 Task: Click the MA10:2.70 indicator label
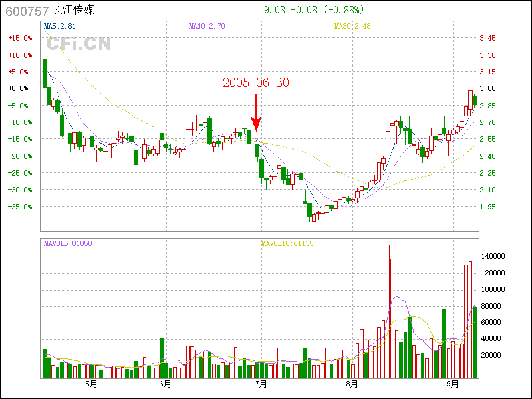(207, 26)
